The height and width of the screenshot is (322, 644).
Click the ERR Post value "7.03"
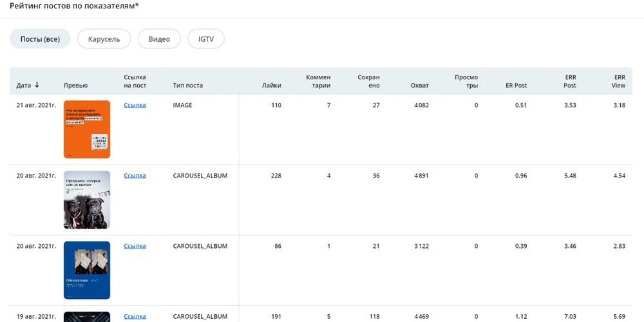(570, 317)
